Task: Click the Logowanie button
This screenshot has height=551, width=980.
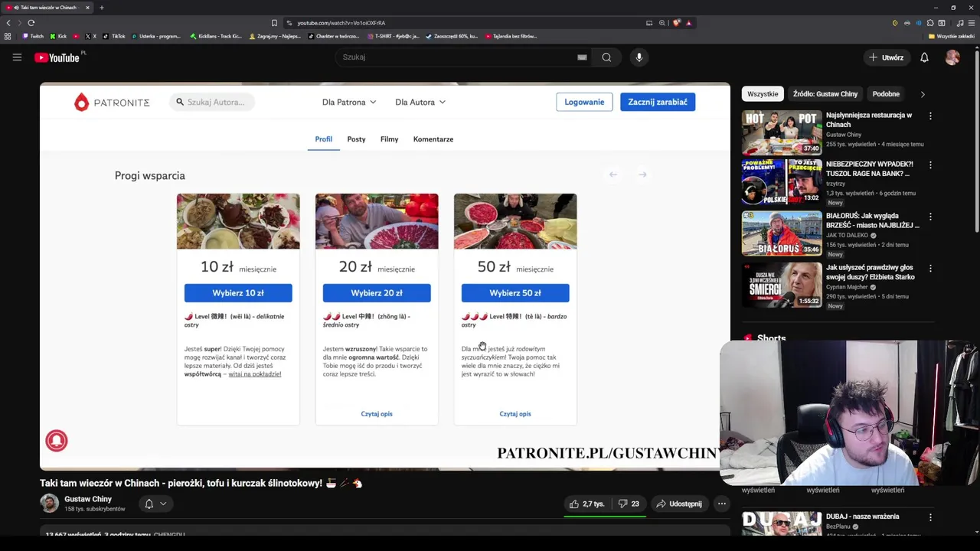Action: pos(584,102)
